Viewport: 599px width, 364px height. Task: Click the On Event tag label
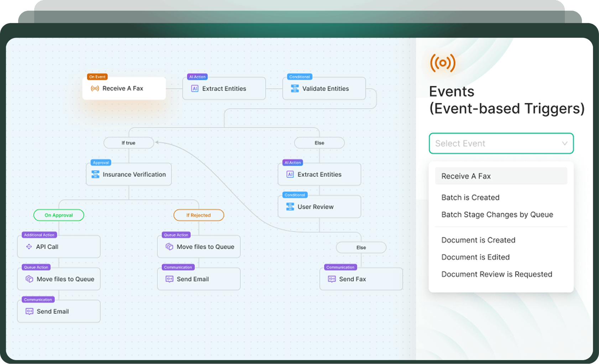pyautogui.click(x=97, y=77)
